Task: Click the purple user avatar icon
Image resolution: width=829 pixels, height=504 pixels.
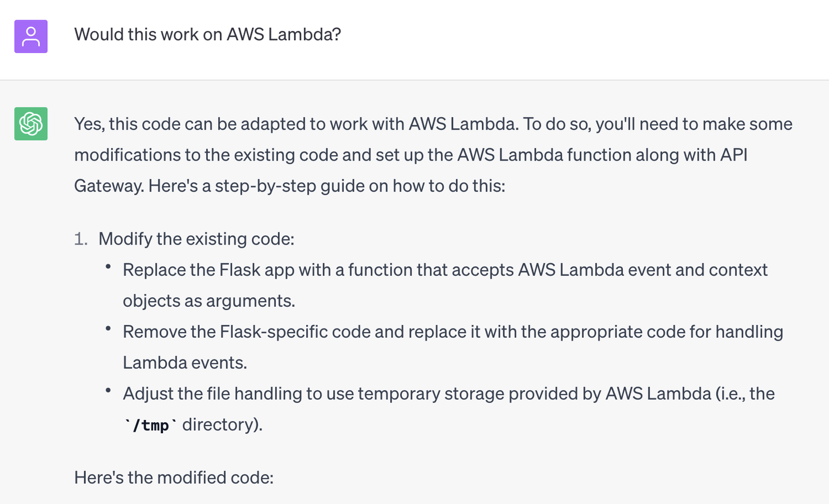Action: [31, 36]
